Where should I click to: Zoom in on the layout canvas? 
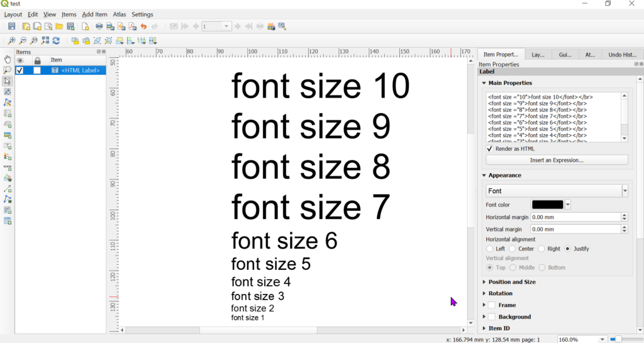(x=11, y=41)
